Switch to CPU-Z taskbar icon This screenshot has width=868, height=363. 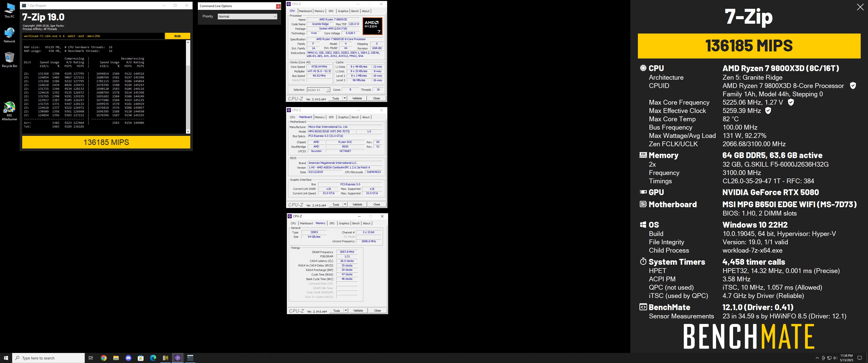[178, 358]
